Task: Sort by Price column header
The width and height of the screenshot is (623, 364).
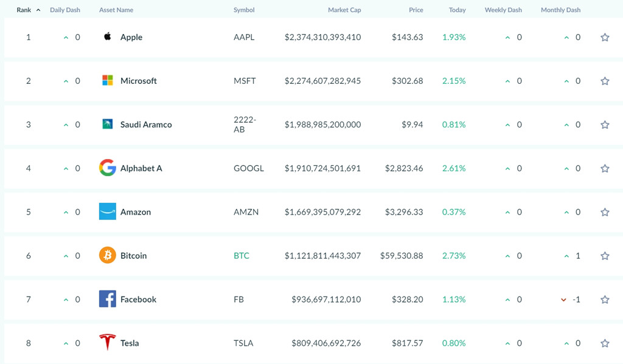Action: click(416, 10)
